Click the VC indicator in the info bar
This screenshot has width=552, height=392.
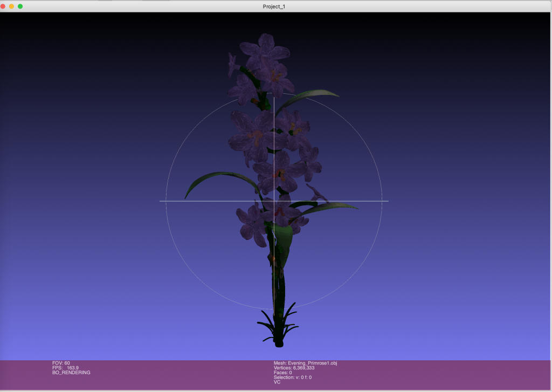(277, 382)
